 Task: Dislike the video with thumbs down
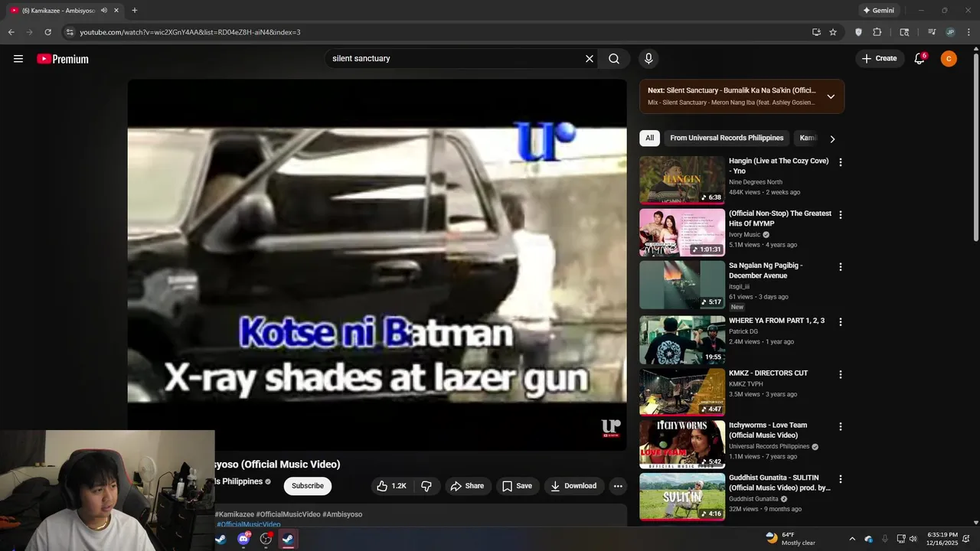(426, 486)
